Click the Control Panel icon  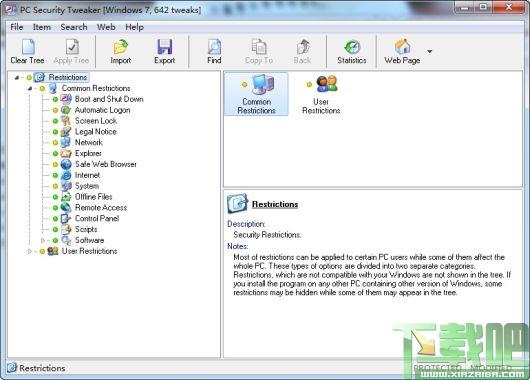pyautogui.click(x=66, y=218)
